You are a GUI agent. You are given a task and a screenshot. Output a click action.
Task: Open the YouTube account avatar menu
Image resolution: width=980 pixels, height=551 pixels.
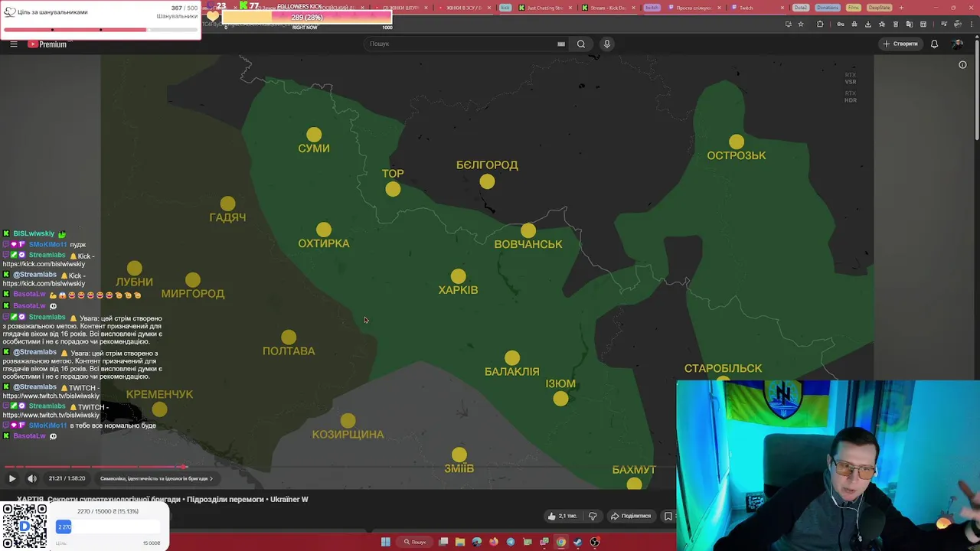(x=957, y=44)
